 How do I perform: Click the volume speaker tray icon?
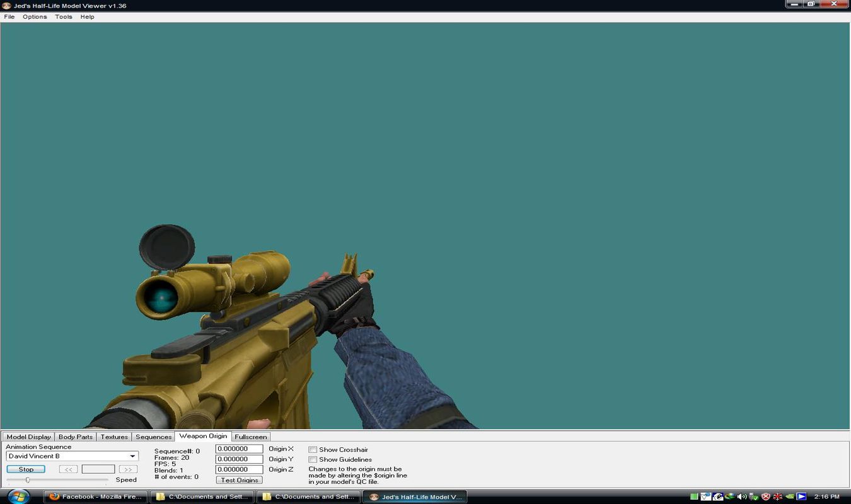coord(742,496)
